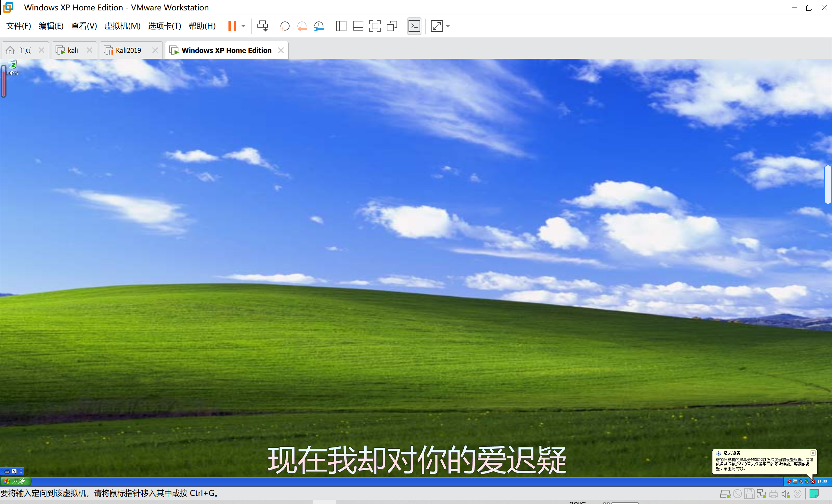Click the speaker device tray icon in XP

point(800,481)
